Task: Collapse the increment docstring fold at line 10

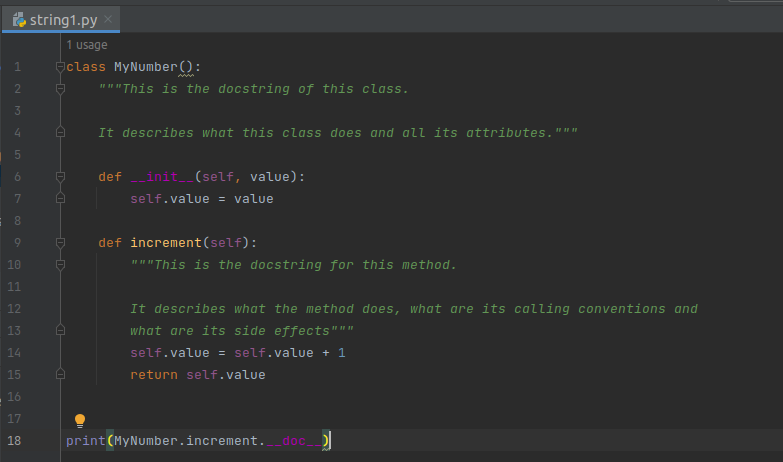Action: click(60, 265)
